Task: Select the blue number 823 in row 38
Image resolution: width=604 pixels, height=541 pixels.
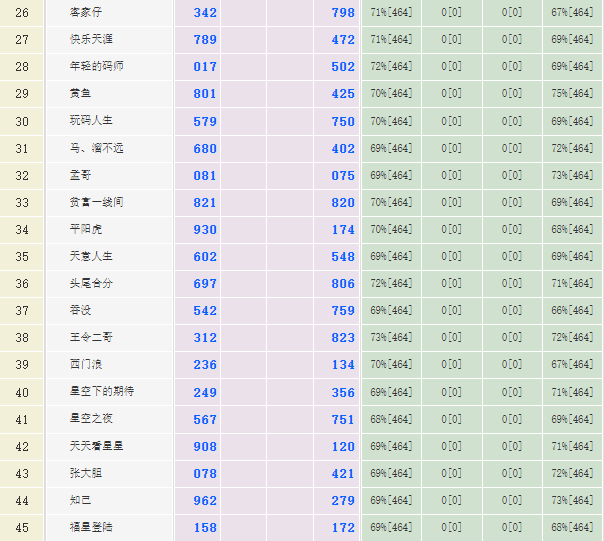Action: point(343,338)
